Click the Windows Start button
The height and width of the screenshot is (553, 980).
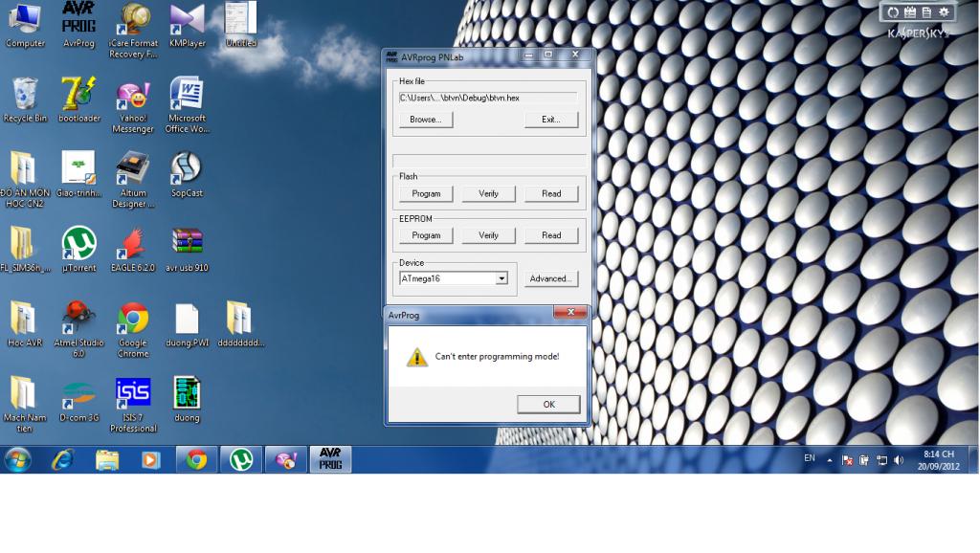coord(17,460)
